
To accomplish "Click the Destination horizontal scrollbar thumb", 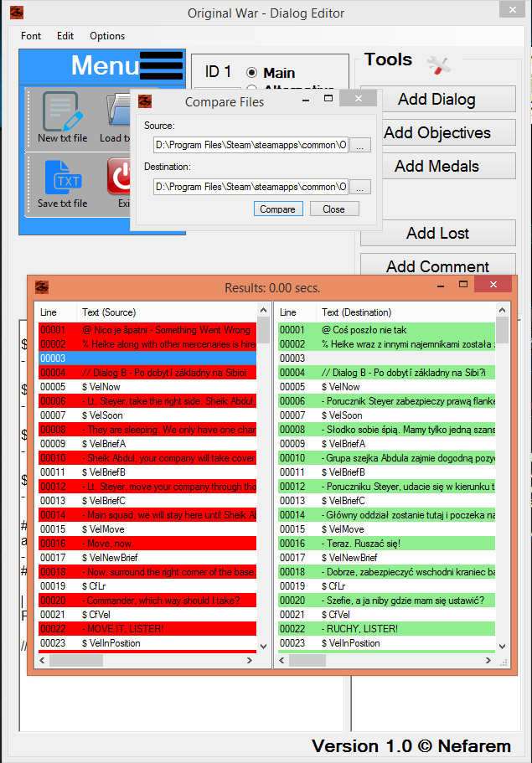I will coord(307,660).
